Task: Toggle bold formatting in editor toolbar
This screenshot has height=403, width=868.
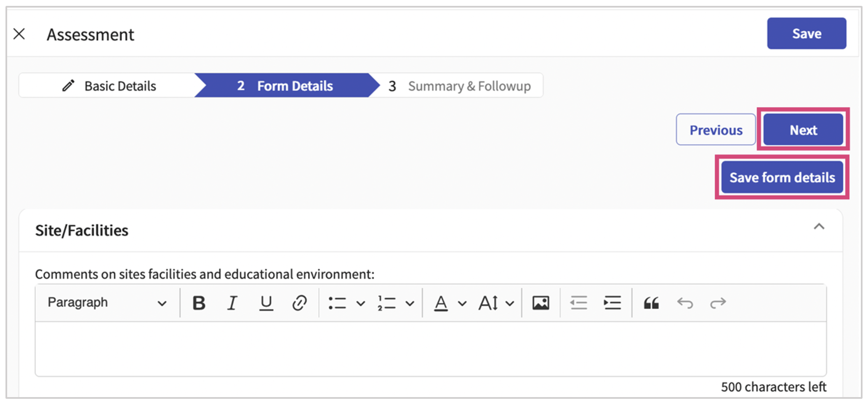Action: tap(199, 303)
